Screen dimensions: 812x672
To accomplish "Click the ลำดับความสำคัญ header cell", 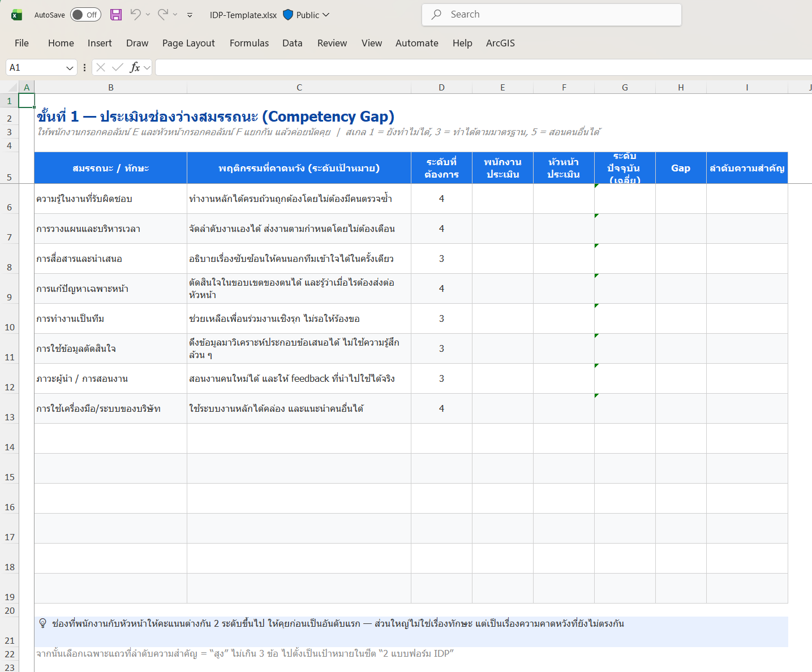I will (747, 168).
